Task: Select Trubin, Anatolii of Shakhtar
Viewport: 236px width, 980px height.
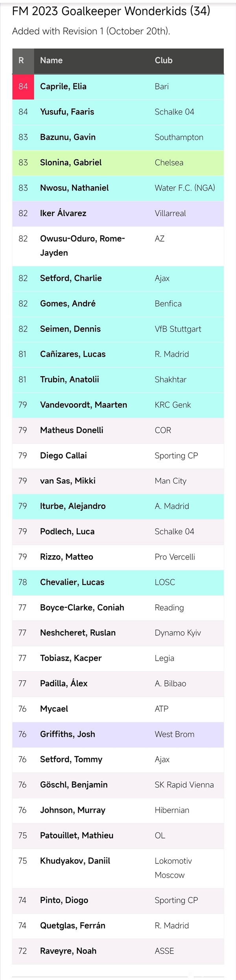Action: (70, 380)
